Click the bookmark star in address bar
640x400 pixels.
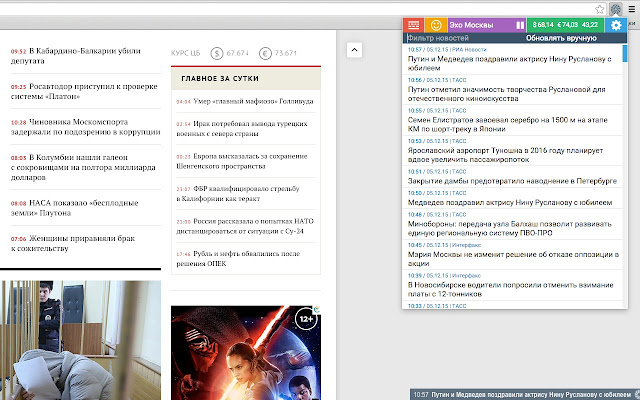[600, 9]
